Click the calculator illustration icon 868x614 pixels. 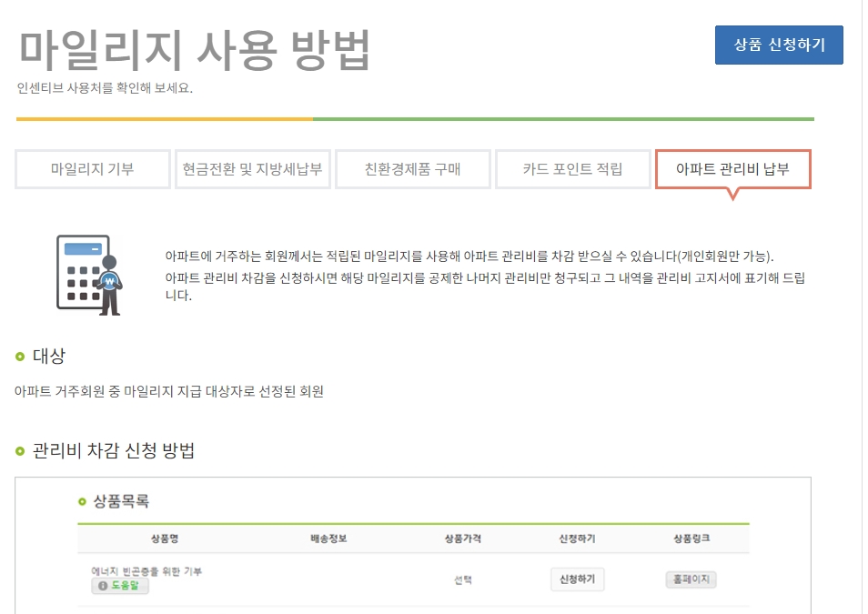click(x=86, y=271)
